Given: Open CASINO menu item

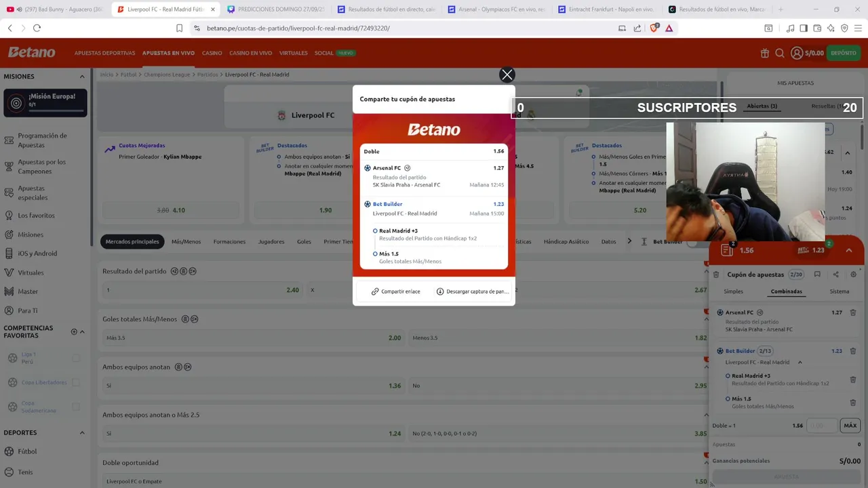Looking at the screenshot, I should point(212,53).
